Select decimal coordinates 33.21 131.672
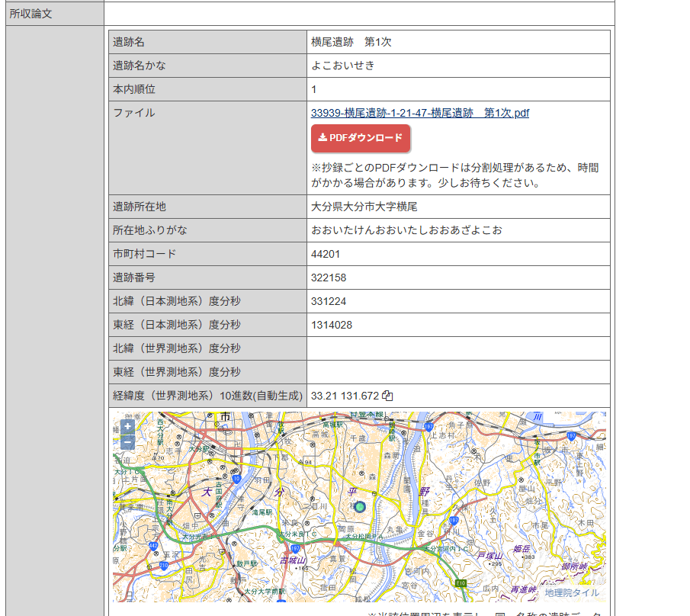The width and height of the screenshot is (690, 616). [345, 396]
